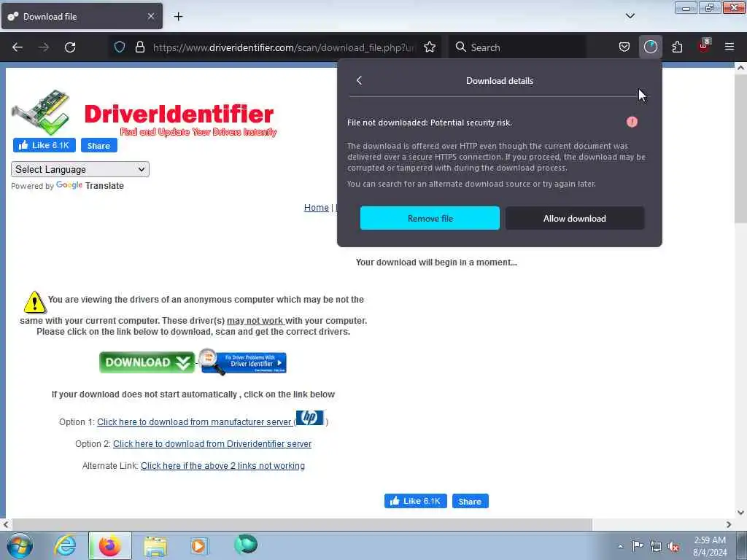The width and height of the screenshot is (747, 560).
Task: Open the tracking protection shield icon
Action: (x=120, y=47)
